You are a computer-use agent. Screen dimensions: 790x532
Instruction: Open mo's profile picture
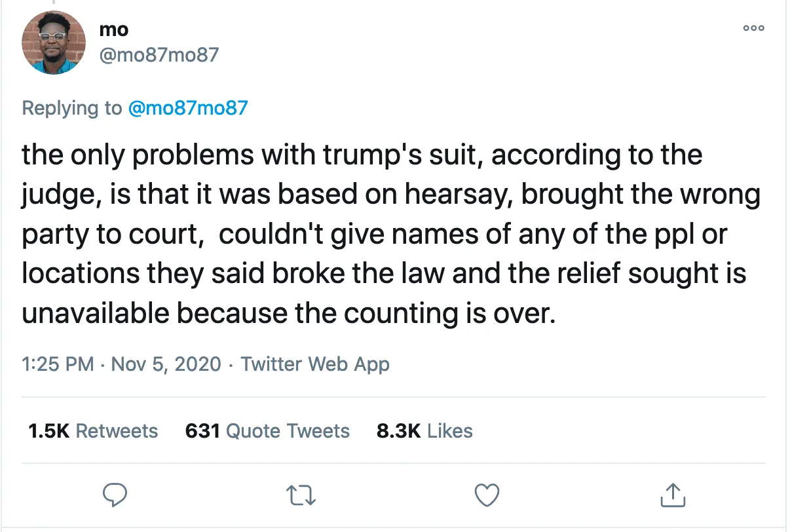54,43
